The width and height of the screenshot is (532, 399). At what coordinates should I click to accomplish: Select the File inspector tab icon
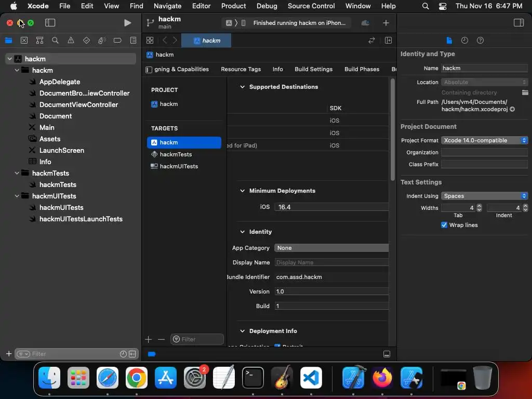click(449, 41)
